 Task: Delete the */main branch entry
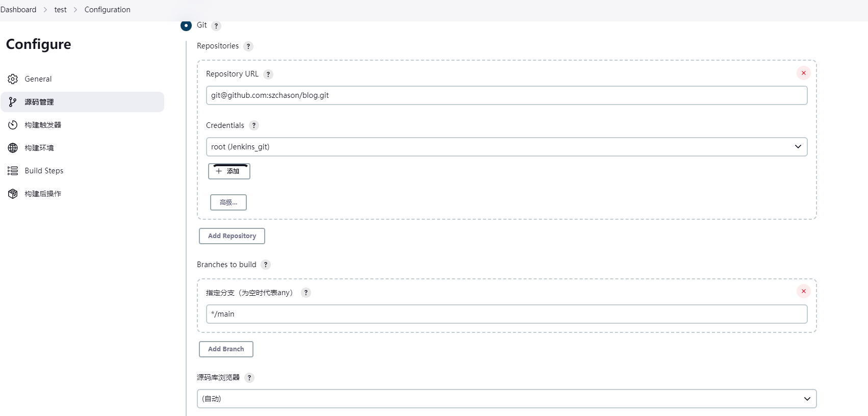click(804, 291)
